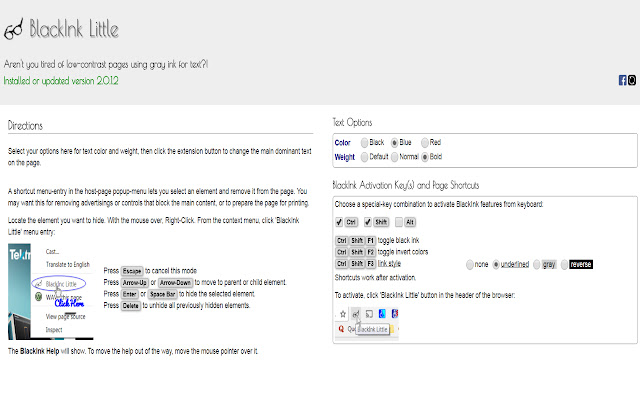
Task: Click the F1 key label
Action: point(370,240)
